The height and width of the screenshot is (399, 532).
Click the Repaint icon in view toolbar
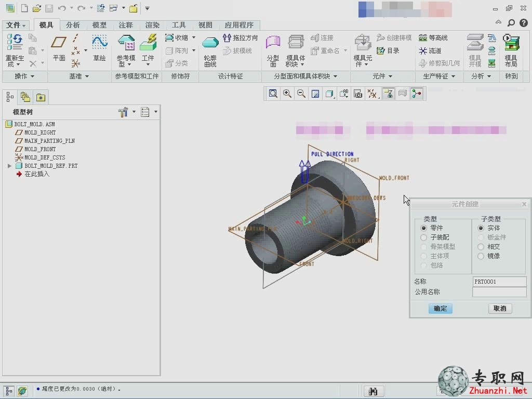(x=315, y=94)
